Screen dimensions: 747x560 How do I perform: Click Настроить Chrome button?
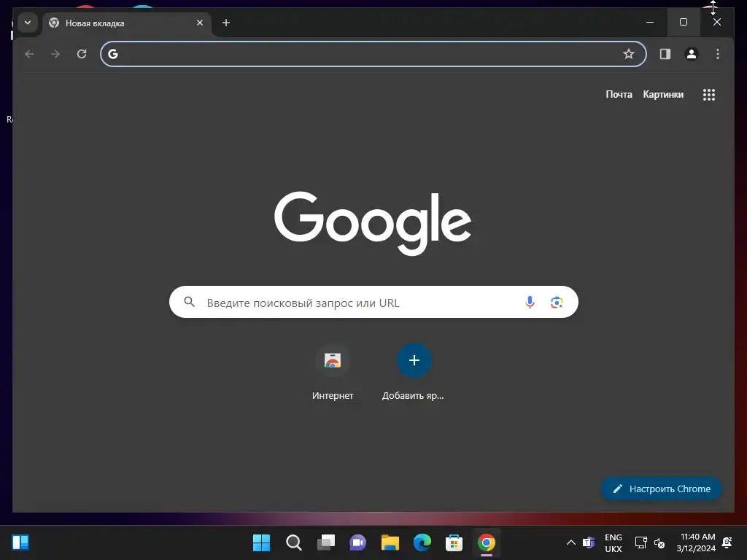[x=661, y=489]
